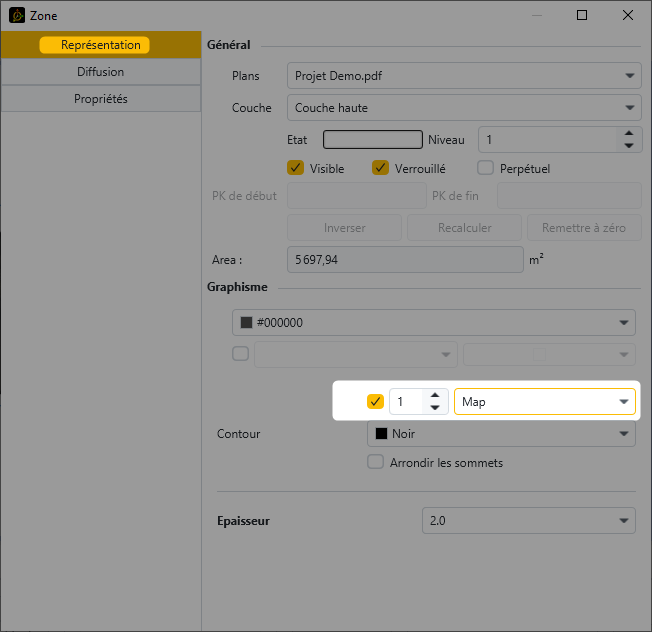
Task: Switch to the Diffusion tab
Action: [x=100, y=72]
